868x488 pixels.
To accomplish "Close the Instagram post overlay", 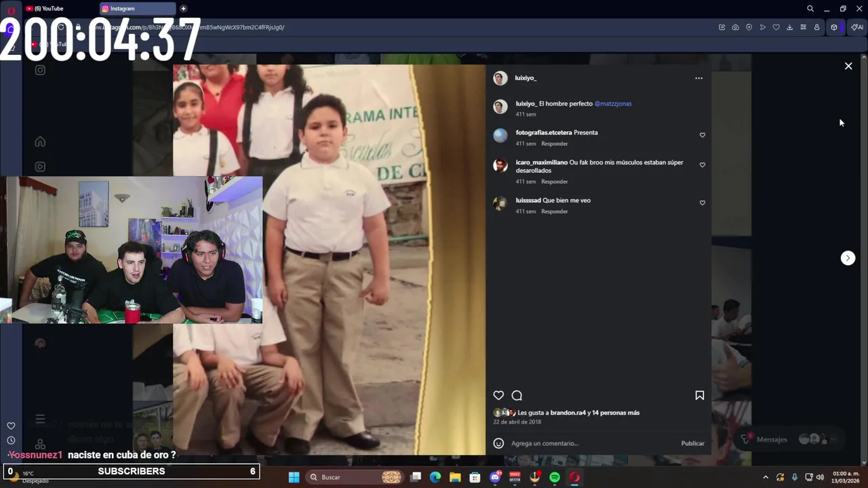I will pos(848,66).
